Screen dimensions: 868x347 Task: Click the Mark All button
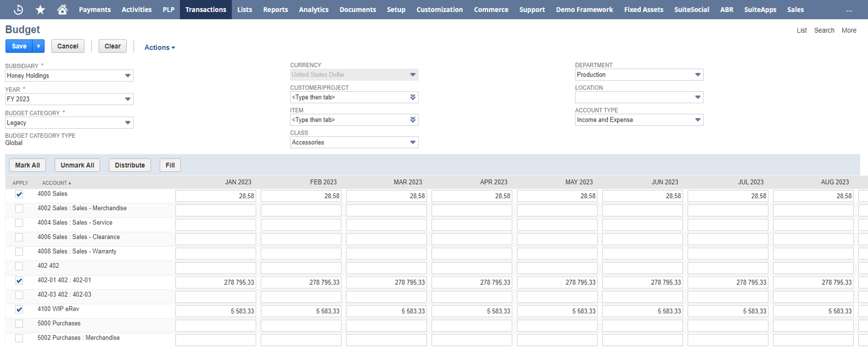click(x=28, y=165)
